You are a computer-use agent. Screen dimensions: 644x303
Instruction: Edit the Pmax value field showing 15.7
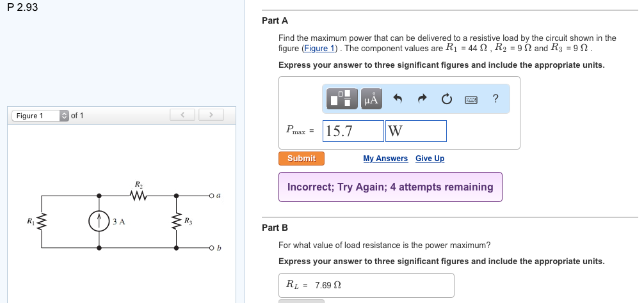pos(353,131)
